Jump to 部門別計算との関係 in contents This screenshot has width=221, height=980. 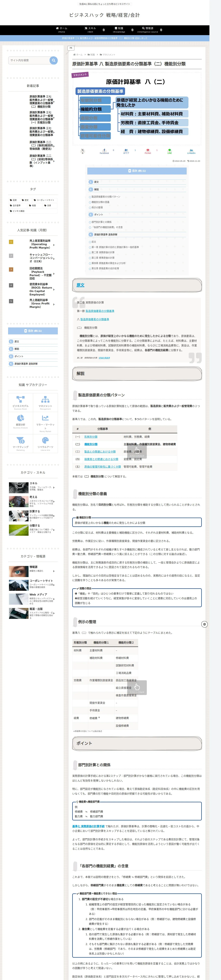pyautogui.click(x=101, y=222)
